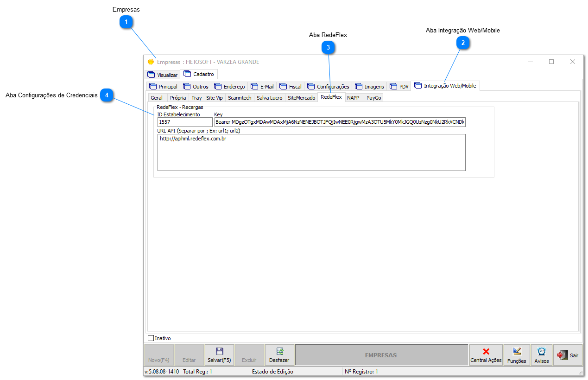The image size is (588, 380).
Task: Click the Sair exit button
Action: pyautogui.click(x=568, y=355)
